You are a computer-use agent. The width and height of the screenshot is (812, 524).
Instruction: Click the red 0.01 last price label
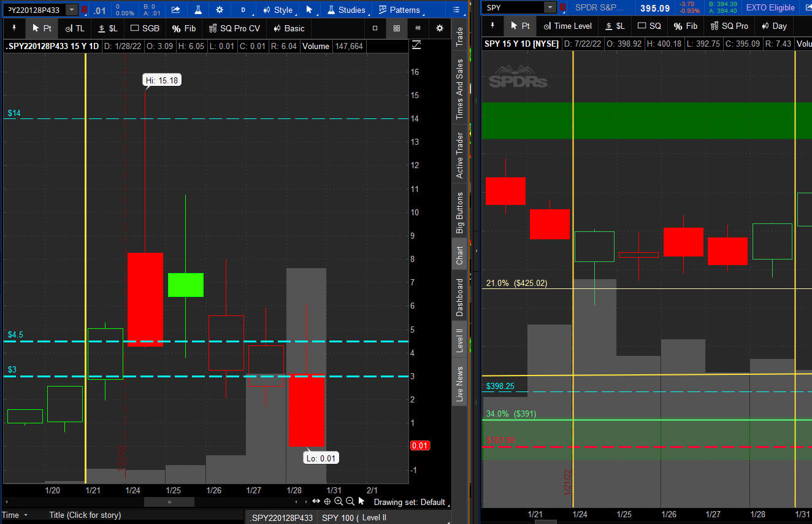419,446
